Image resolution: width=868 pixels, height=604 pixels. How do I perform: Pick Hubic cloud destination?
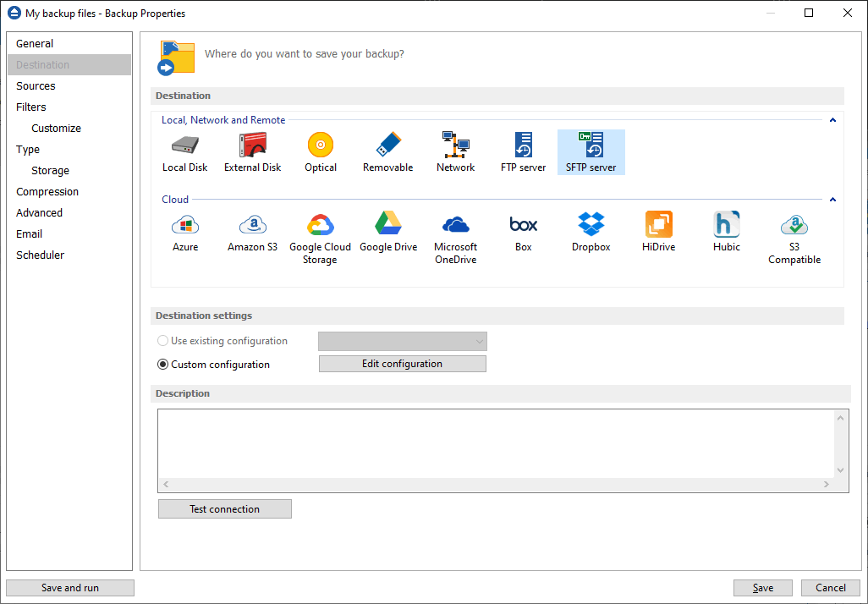pos(726,232)
